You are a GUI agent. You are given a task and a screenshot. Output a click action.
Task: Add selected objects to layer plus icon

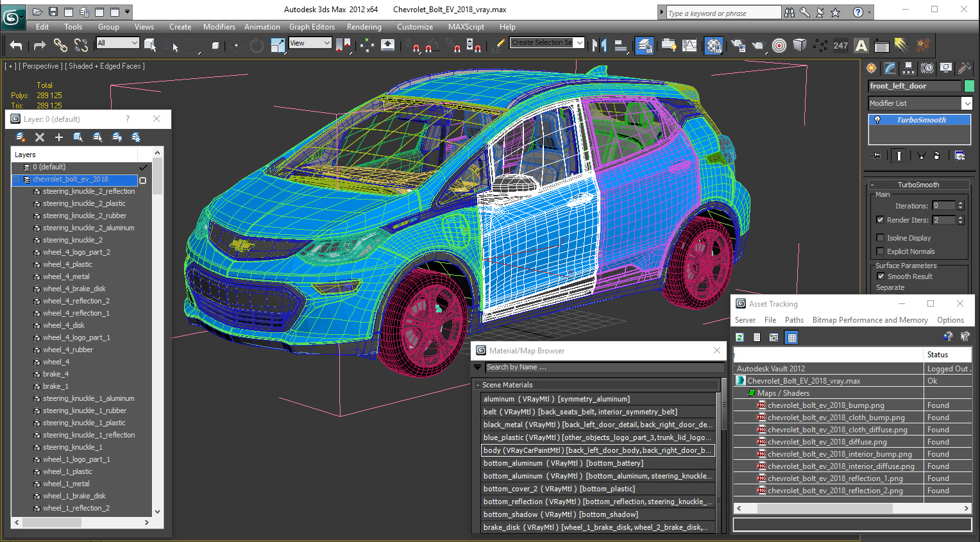(x=59, y=137)
